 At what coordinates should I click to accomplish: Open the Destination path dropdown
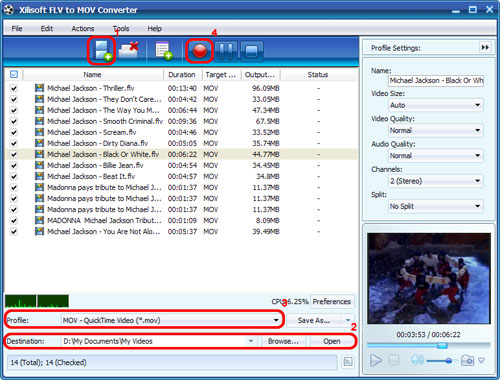point(251,341)
